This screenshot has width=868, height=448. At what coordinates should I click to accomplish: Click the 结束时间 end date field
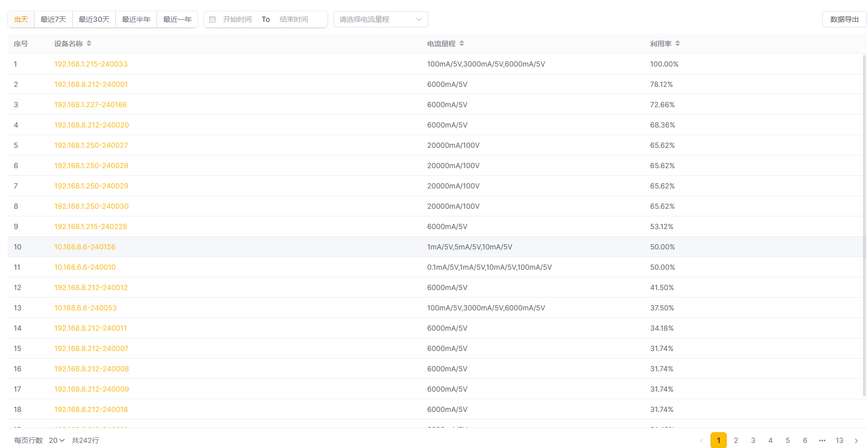[294, 19]
